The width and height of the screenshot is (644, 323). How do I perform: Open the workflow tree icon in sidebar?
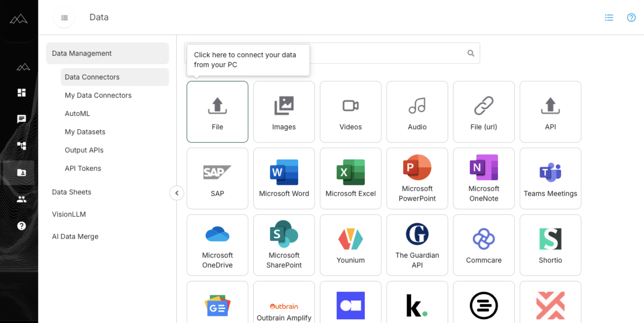(x=21, y=146)
